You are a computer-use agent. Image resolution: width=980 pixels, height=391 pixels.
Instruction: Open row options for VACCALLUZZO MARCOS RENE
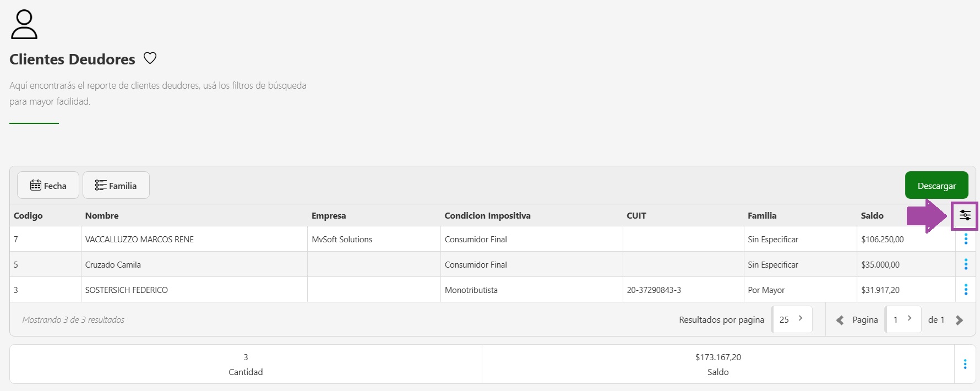966,239
